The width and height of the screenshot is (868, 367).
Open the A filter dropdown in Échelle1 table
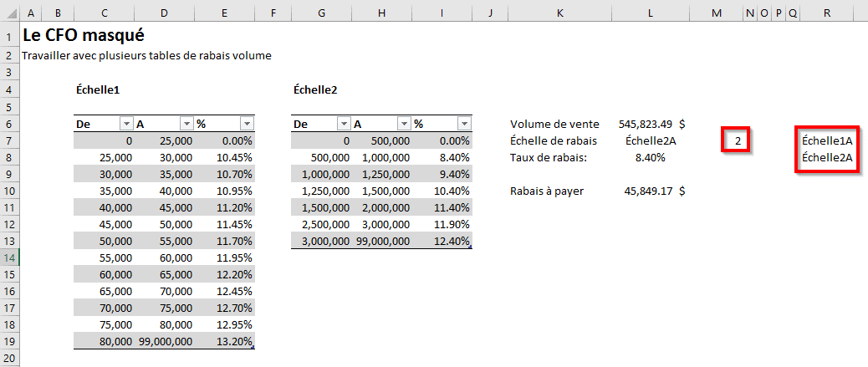pyautogui.click(x=186, y=124)
